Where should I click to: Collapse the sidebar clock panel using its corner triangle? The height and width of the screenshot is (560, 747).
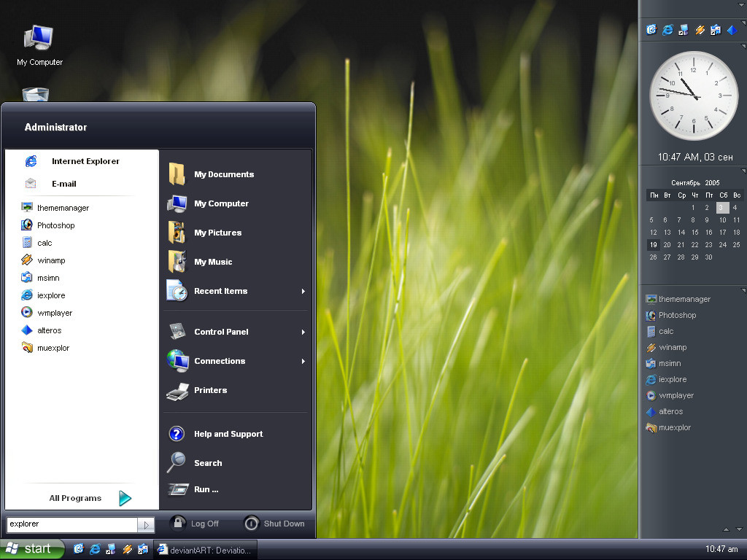click(743, 46)
